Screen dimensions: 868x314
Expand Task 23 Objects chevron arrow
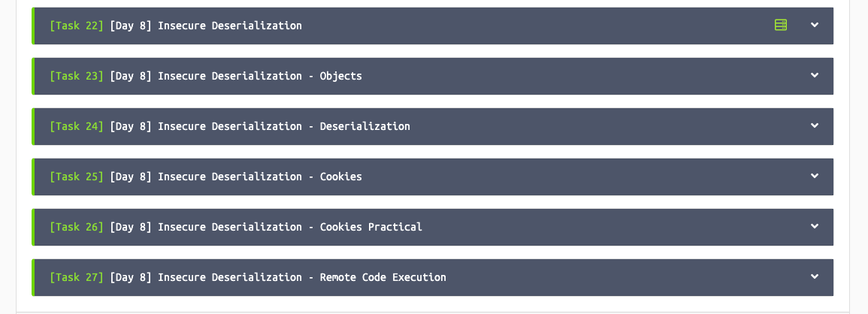point(815,75)
